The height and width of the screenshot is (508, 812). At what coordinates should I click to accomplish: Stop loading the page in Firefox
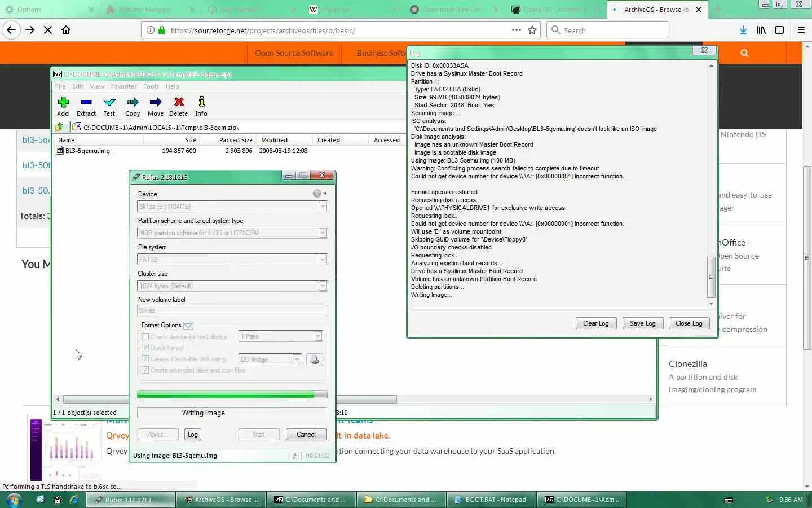pos(48,30)
